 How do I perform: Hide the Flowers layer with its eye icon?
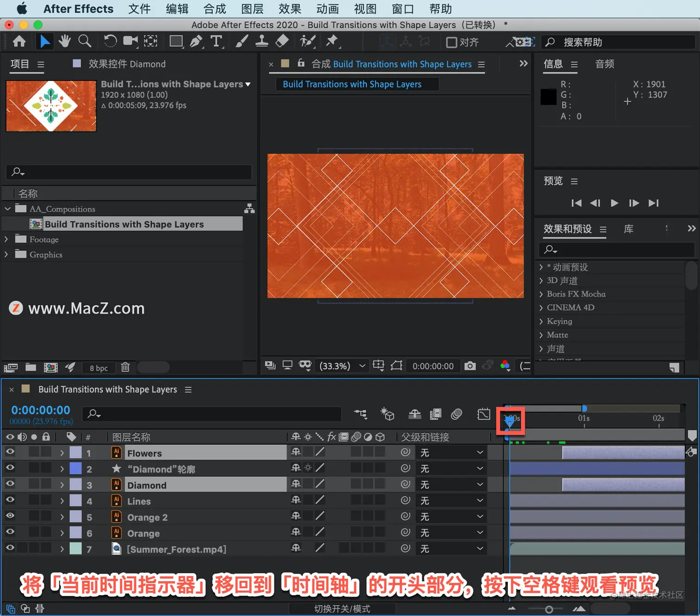[x=10, y=452]
